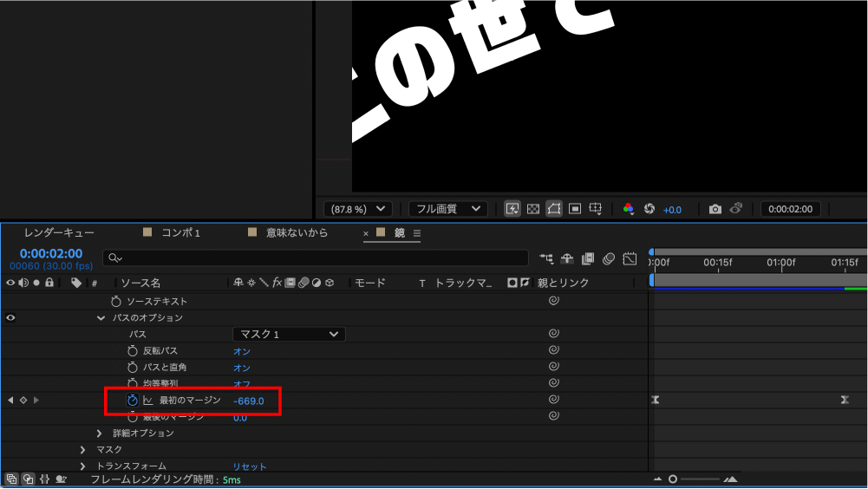Click the ソーステキスト pick whip spiral
The image size is (868, 489).
[x=553, y=300]
